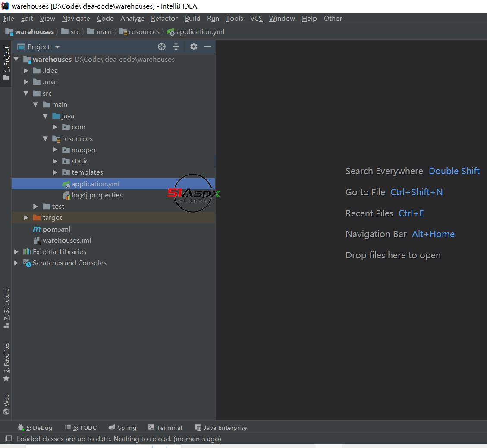487x448 pixels.
Task: Toggle the 2: Favorites side tab
Action: click(x=6, y=362)
